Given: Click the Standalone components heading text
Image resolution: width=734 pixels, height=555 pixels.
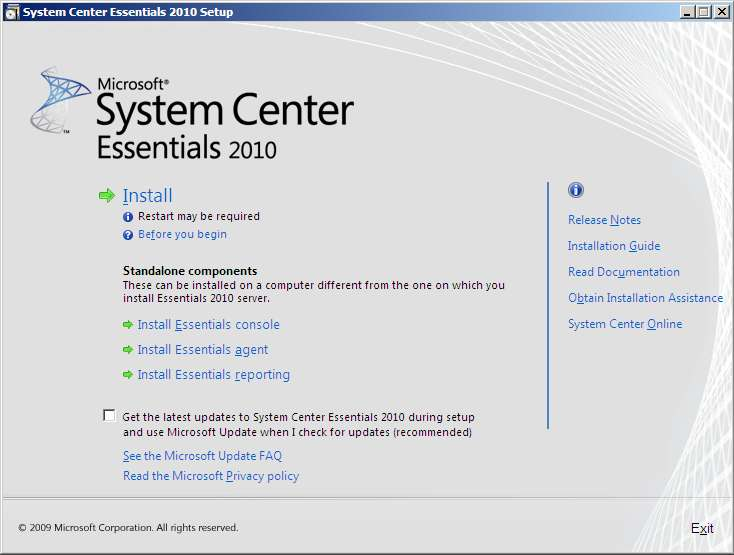Looking at the screenshot, I should pos(190,271).
